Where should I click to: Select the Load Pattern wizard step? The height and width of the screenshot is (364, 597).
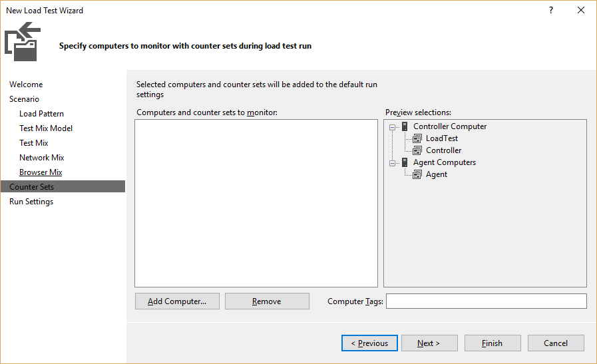pos(41,114)
